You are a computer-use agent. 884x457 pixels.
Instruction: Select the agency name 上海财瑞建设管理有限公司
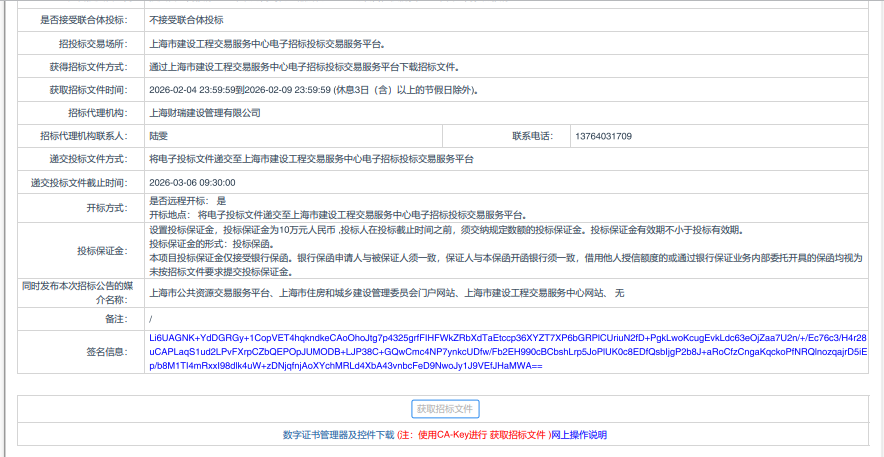(x=204, y=113)
